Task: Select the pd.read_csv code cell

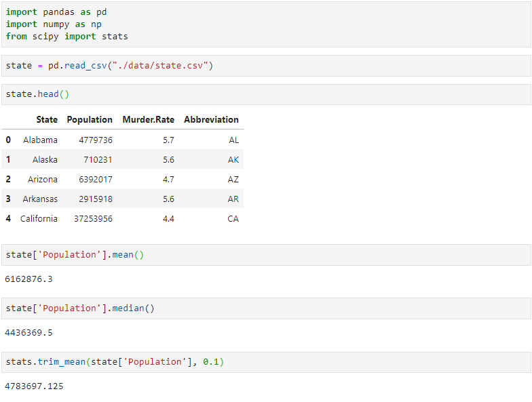Action: coord(266,66)
